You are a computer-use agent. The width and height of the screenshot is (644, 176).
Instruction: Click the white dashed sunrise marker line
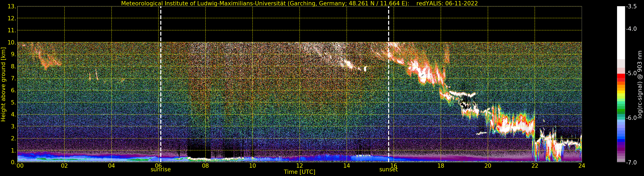160,84
